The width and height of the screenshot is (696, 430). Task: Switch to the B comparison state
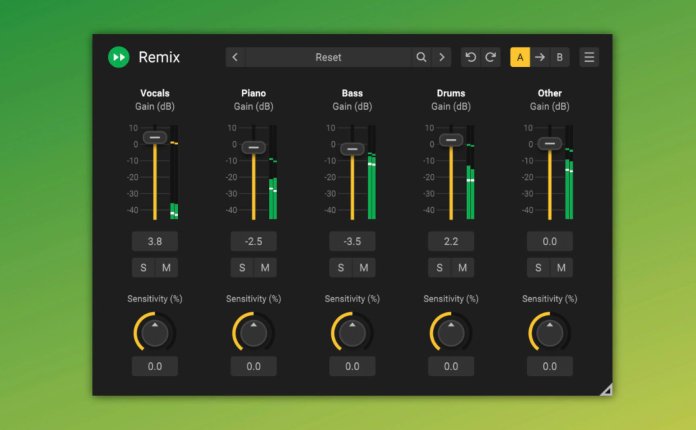[560, 57]
